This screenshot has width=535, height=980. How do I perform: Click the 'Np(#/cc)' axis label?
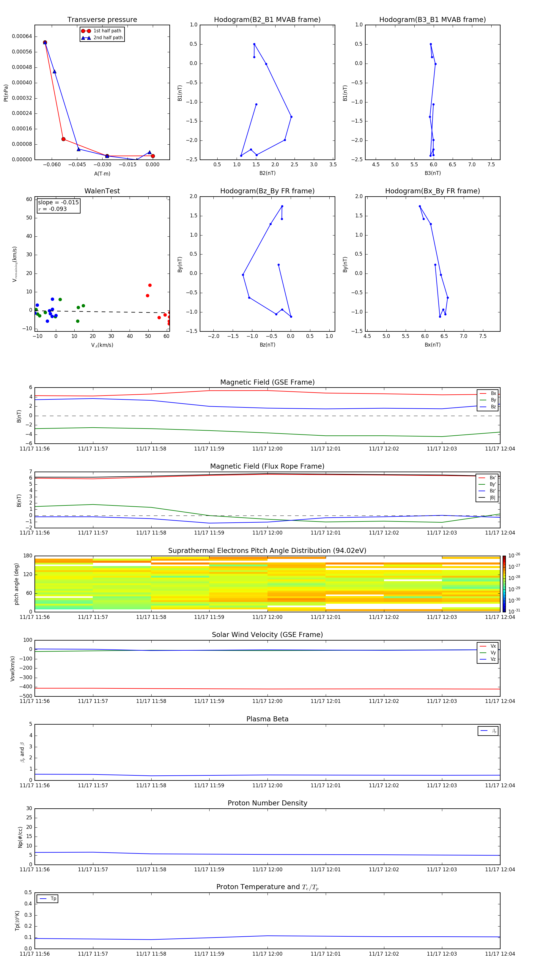click(x=20, y=837)
